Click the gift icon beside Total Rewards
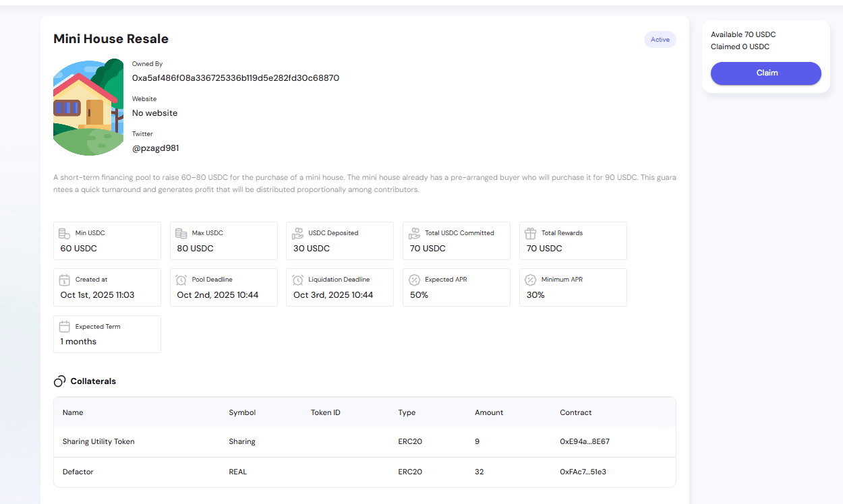Screen dimensions: 843x504 point(531,234)
